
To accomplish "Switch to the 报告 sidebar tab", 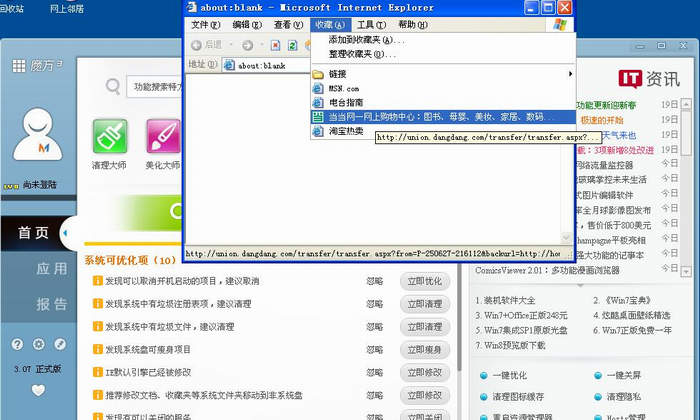I will pyautogui.click(x=52, y=304).
